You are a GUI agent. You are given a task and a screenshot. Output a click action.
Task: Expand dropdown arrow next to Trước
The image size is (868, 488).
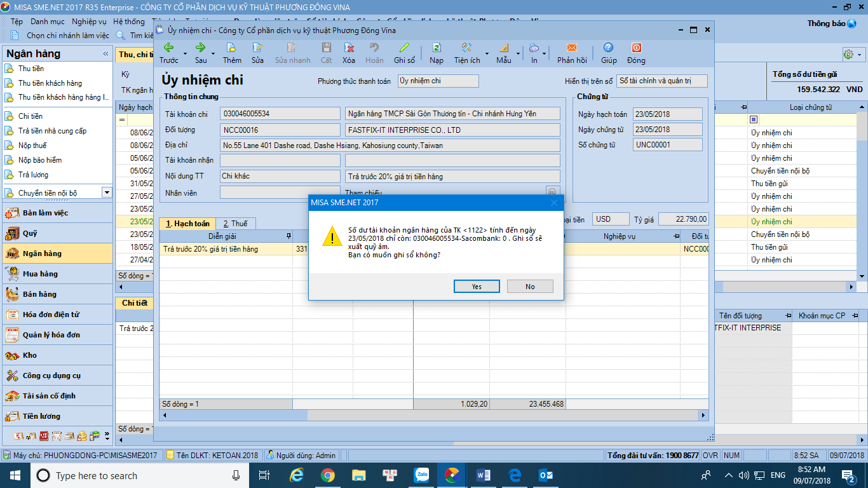[186, 53]
